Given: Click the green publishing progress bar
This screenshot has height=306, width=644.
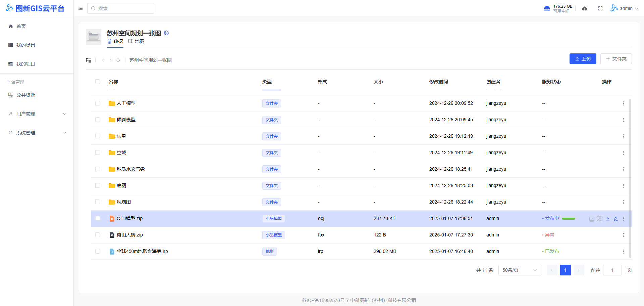Looking at the screenshot, I should 569,219.
